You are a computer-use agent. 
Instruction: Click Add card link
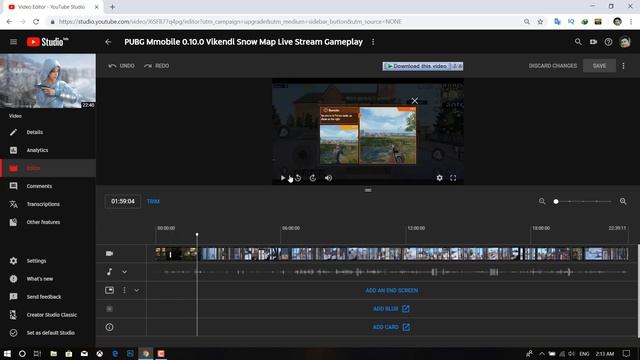pos(391,327)
